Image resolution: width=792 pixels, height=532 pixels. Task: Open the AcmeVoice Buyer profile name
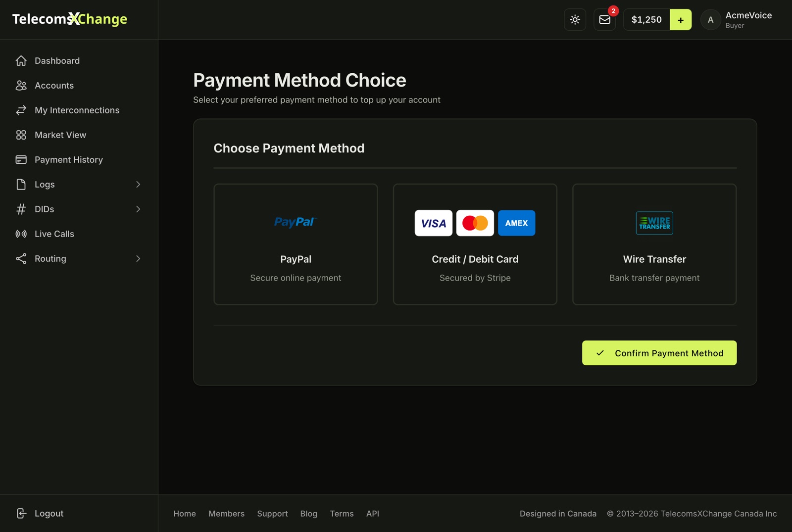point(748,20)
